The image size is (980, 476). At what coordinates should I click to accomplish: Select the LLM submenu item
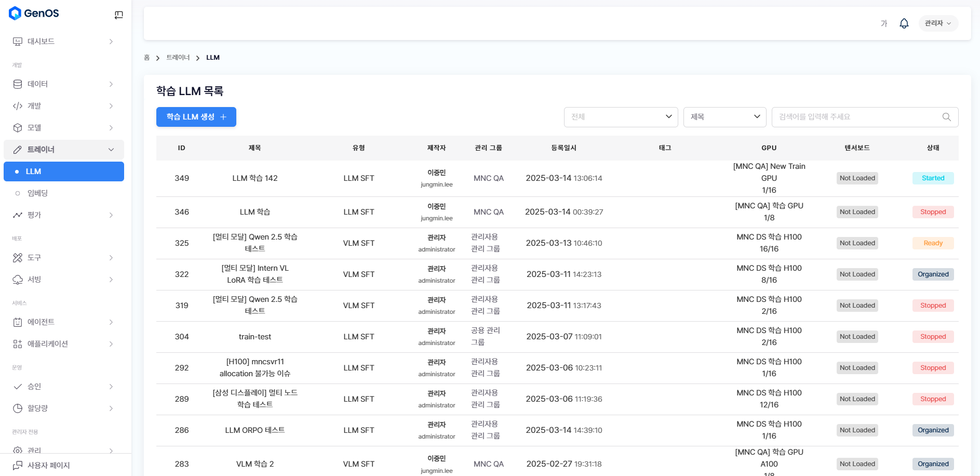[x=63, y=171]
